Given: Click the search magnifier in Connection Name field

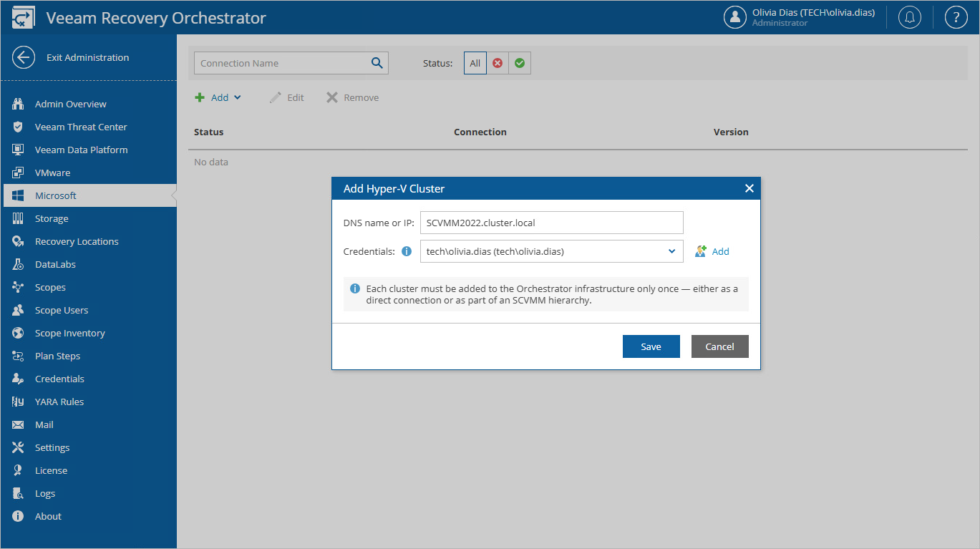Looking at the screenshot, I should pos(377,63).
